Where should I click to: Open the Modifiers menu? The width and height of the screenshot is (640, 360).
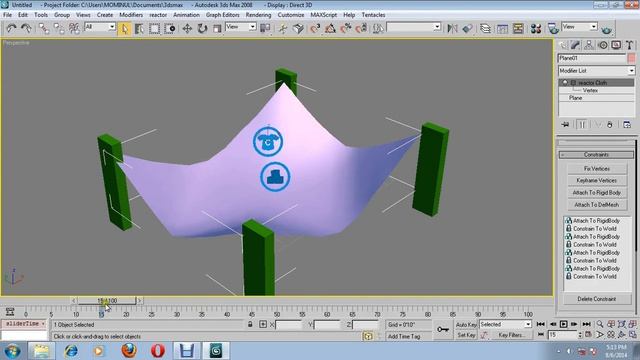(x=131, y=15)
